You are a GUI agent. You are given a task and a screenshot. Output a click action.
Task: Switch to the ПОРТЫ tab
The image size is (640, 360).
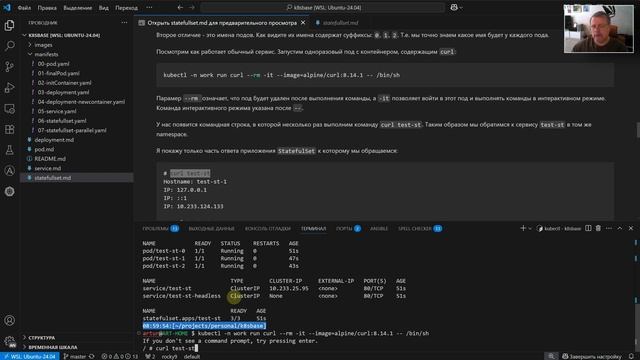348,229
